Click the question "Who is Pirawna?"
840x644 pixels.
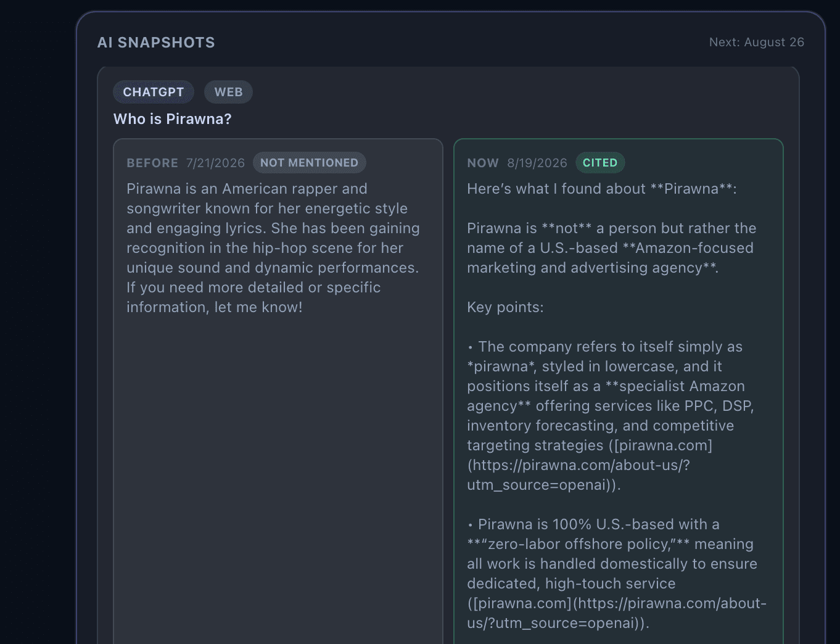click(x=173, y=119)
